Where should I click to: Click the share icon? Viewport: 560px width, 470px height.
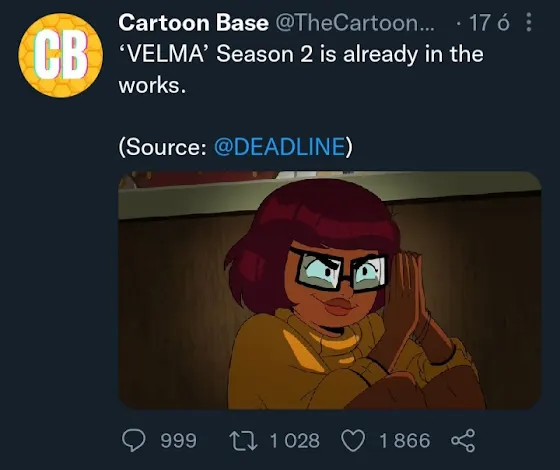(x=463, y=441)
